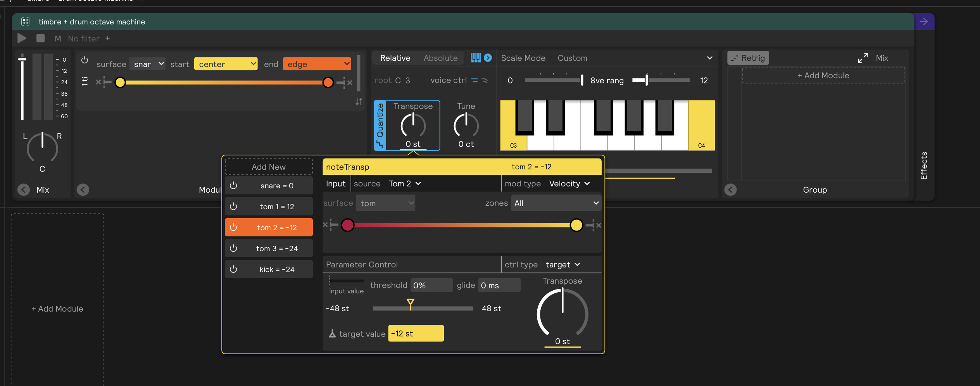
Task: Click the target value -12 st field
Action: click(x=416, y=334)
